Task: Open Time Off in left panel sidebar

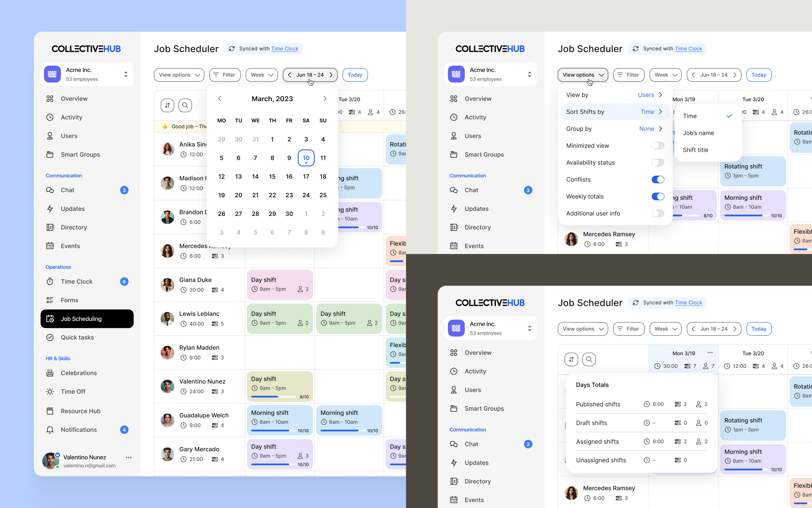Action: pyautogui.click(x=87, y=391)
